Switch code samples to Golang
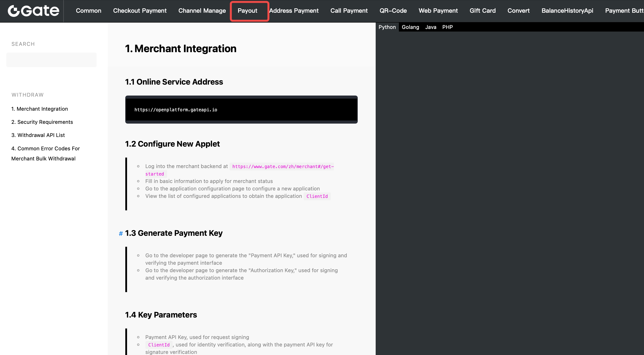 click(x=410, y=27)
